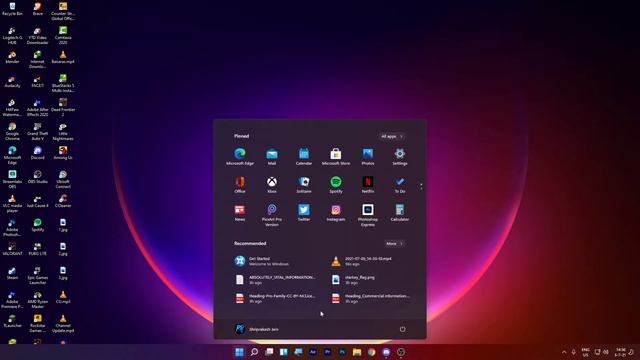640x360 pixels.
Task: Select the Grand Theft Auto V shortcut
Action: (38, 131)
